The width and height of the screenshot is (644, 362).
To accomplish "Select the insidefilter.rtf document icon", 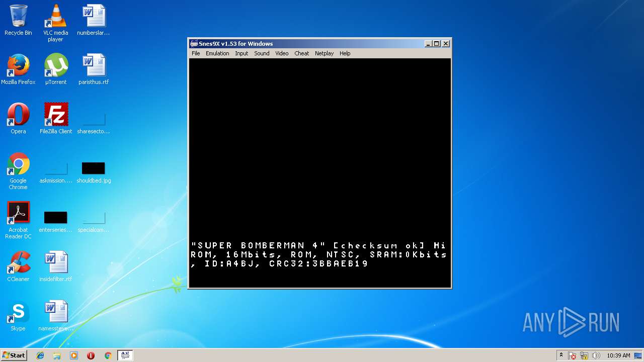I will click(55, 266).
